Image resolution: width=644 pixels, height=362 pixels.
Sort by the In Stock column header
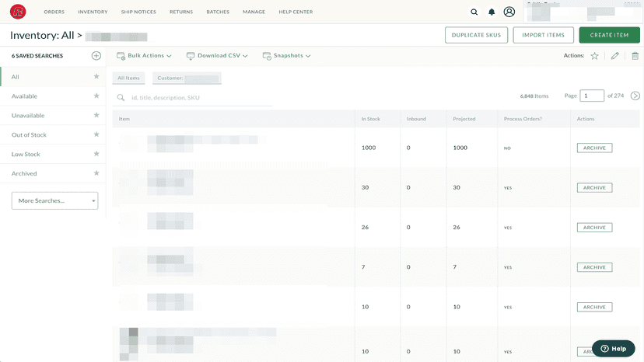[x=370, y=119]
